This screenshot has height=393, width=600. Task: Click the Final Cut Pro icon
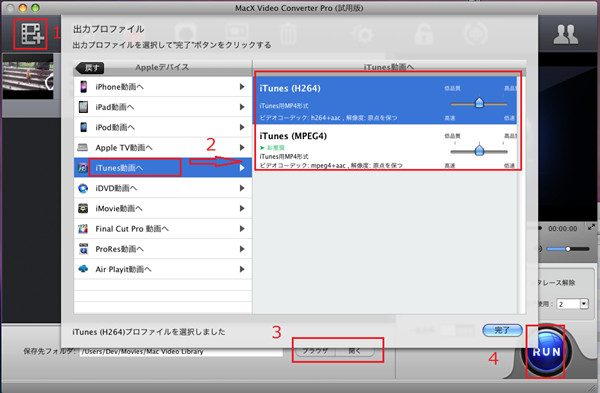83,228
